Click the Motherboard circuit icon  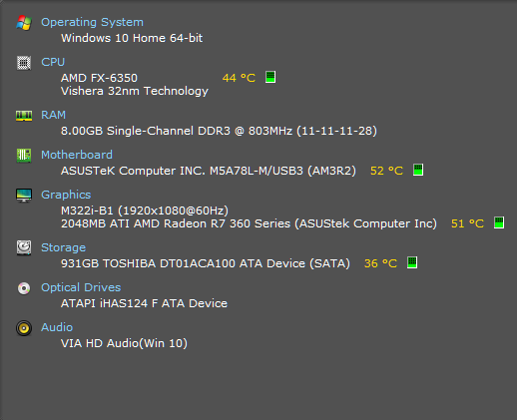24,156
